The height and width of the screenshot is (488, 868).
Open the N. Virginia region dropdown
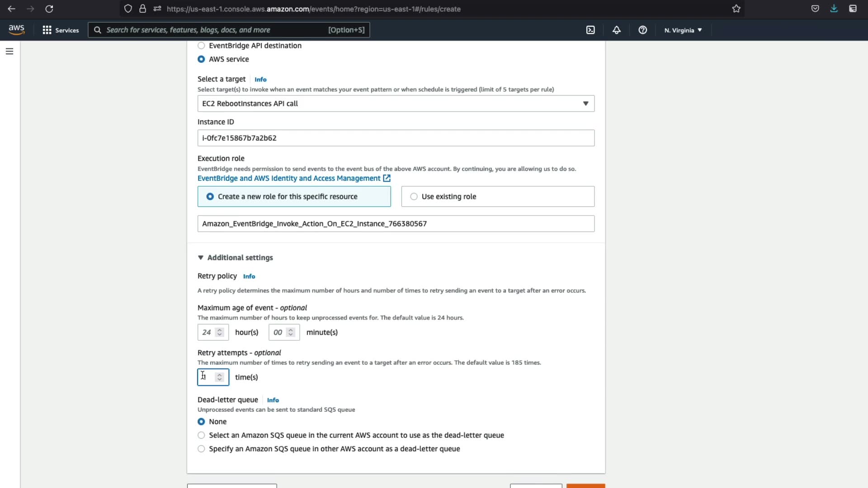point(683,30)
